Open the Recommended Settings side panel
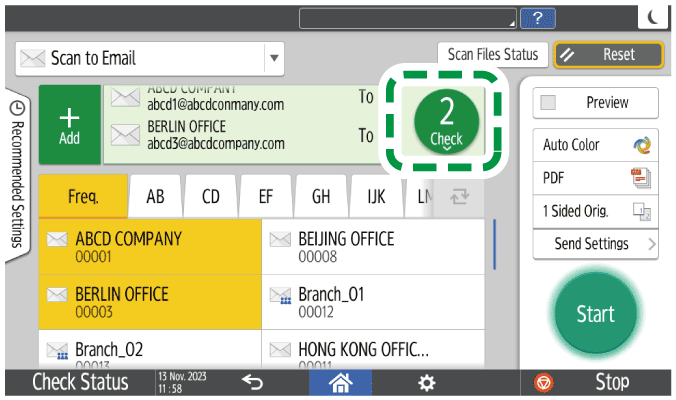Viewport: 676px width, 400px height. pos(17,173)
